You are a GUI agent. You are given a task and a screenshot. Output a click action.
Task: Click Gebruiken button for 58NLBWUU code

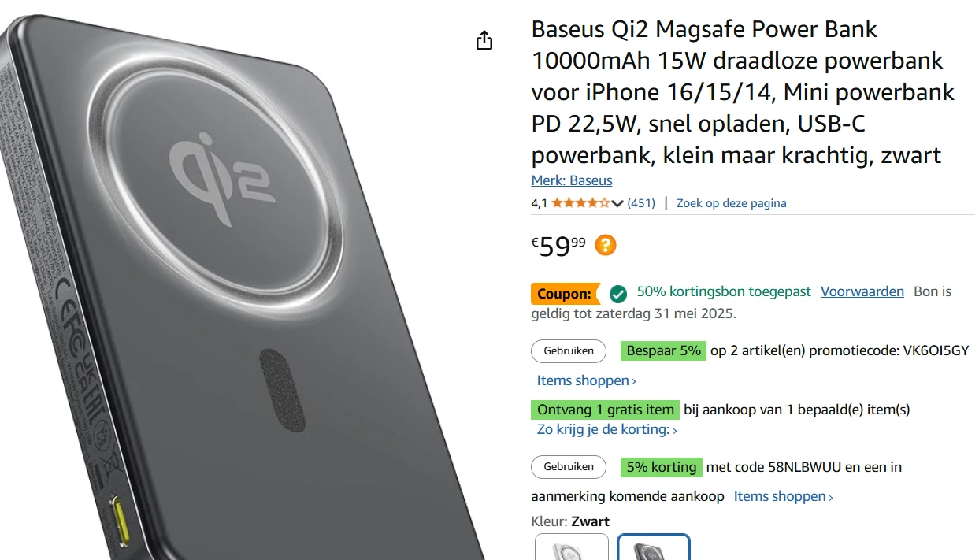tap(569, 467)
